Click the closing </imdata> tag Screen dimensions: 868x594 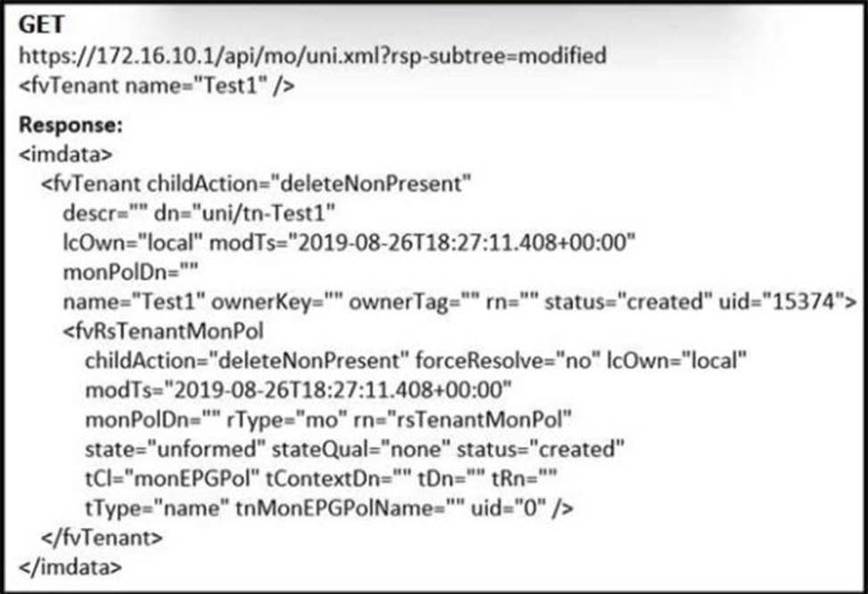tap(70, 567)
